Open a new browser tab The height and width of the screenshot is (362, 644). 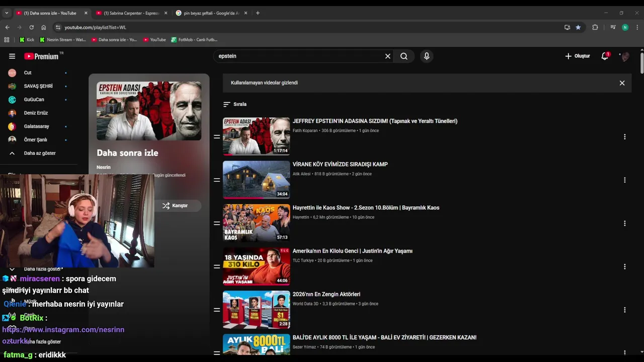258,13
